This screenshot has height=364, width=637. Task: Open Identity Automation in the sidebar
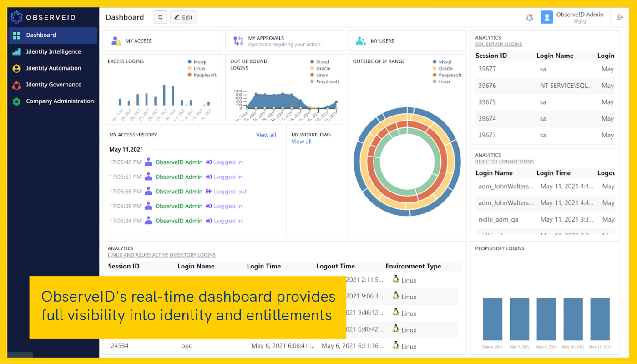pos(53,68)
